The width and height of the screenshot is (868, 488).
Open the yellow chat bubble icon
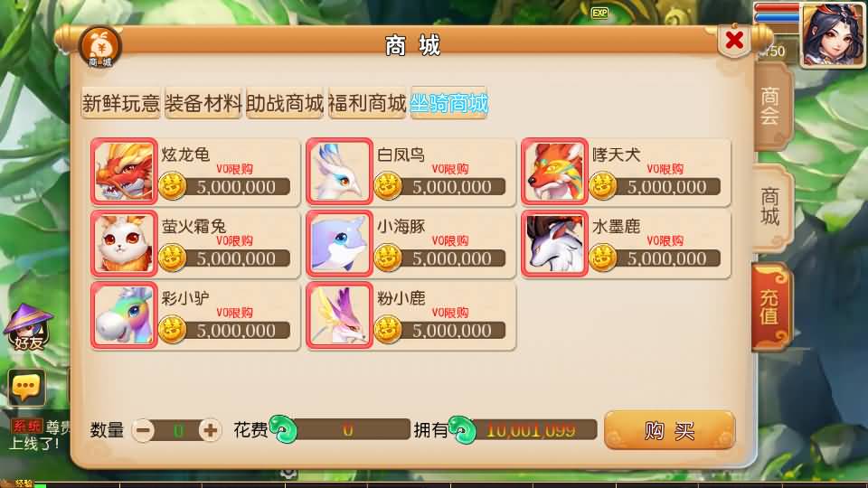point(26,387)
